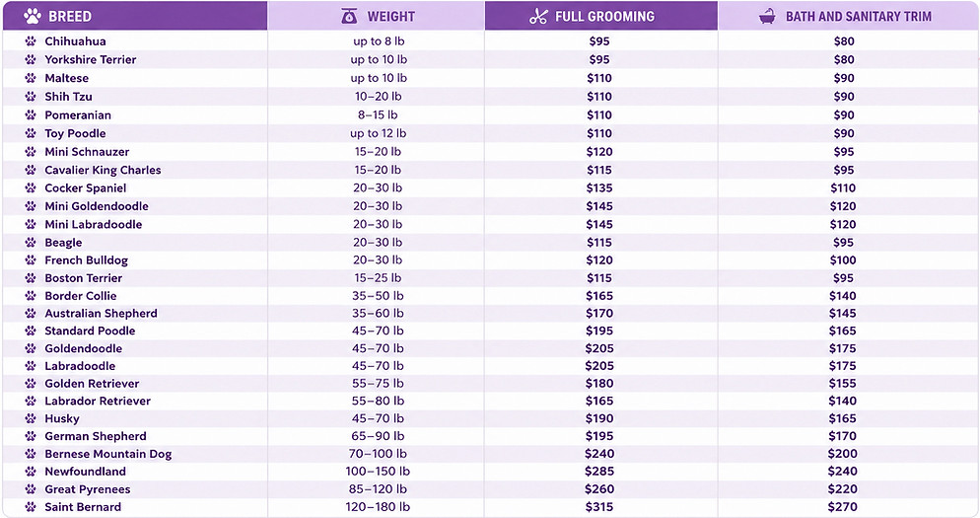Click the paw icon next to Goldendoodle
This screenshot has height=518, width=980.
pos(31,348)
